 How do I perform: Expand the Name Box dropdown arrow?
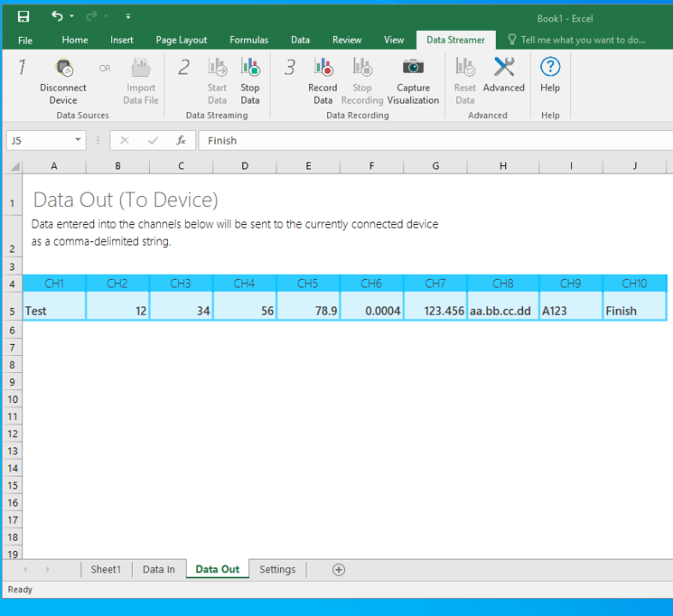coord(78,140)
